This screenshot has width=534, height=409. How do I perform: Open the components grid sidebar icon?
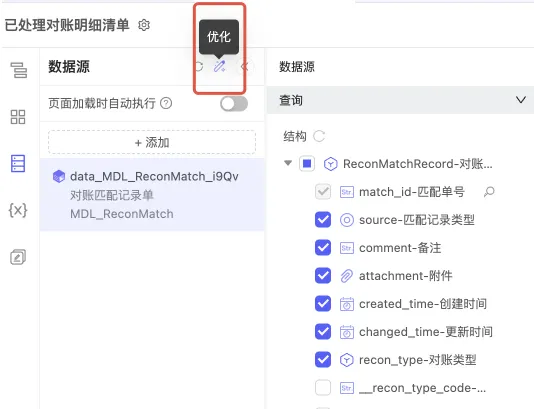coord(18,117)
